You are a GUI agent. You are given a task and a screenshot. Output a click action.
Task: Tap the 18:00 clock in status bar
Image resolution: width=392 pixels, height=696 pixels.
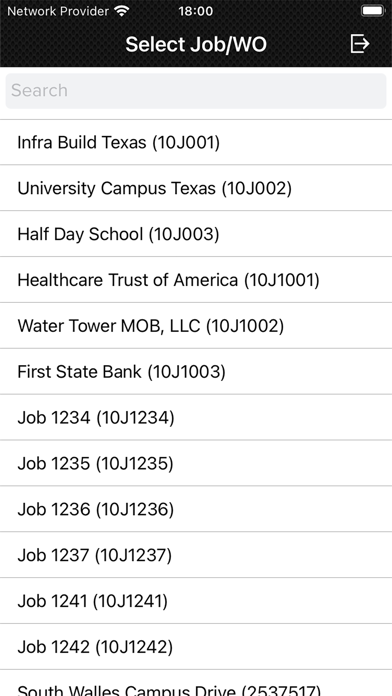pyautogui.click(x=196, y=11)
